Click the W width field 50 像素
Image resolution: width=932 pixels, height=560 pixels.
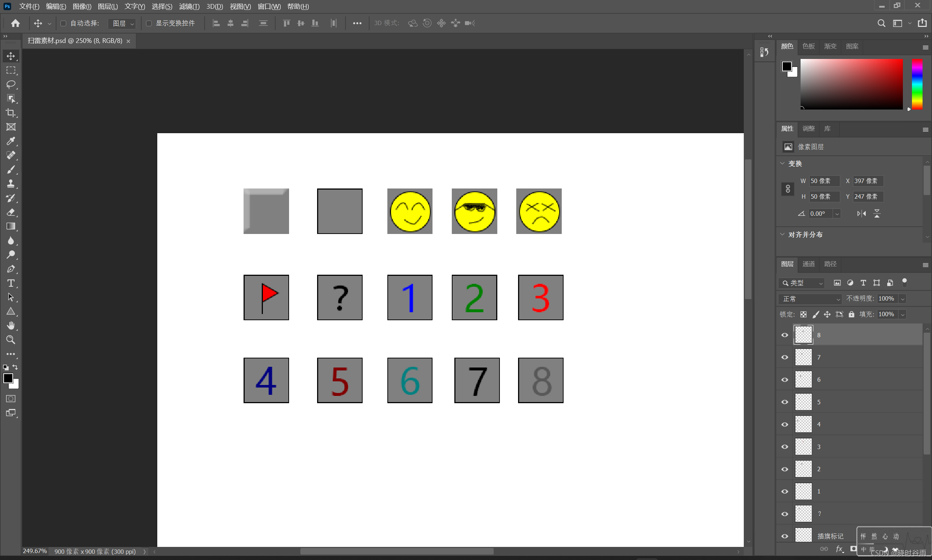[824, 181]
